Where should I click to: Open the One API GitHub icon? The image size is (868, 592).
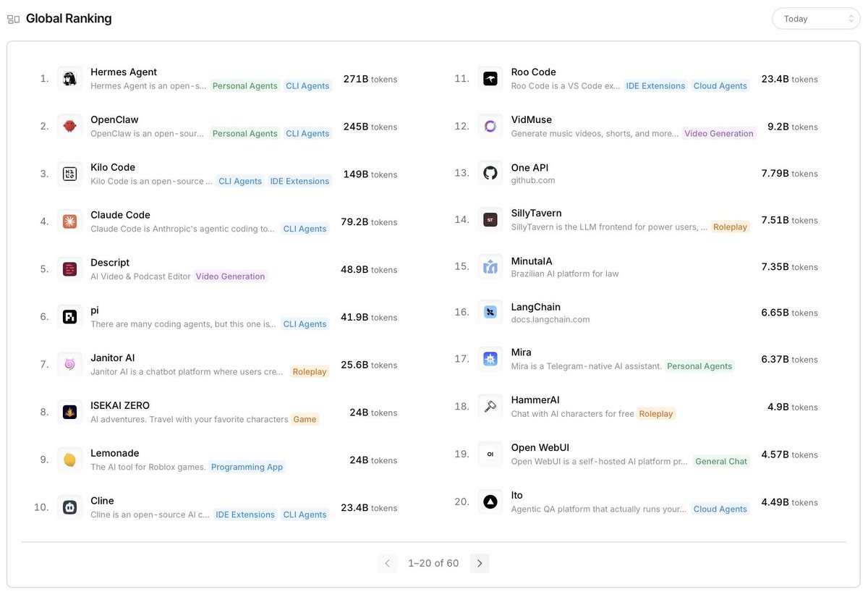coord(490,173)
